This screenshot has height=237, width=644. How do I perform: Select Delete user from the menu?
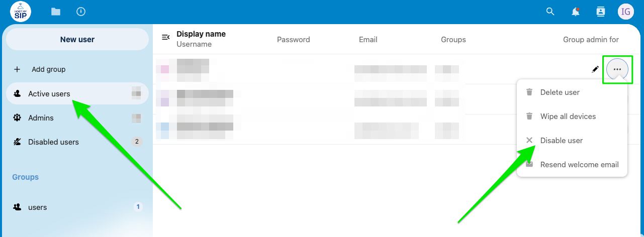click(x=560, y=92)
